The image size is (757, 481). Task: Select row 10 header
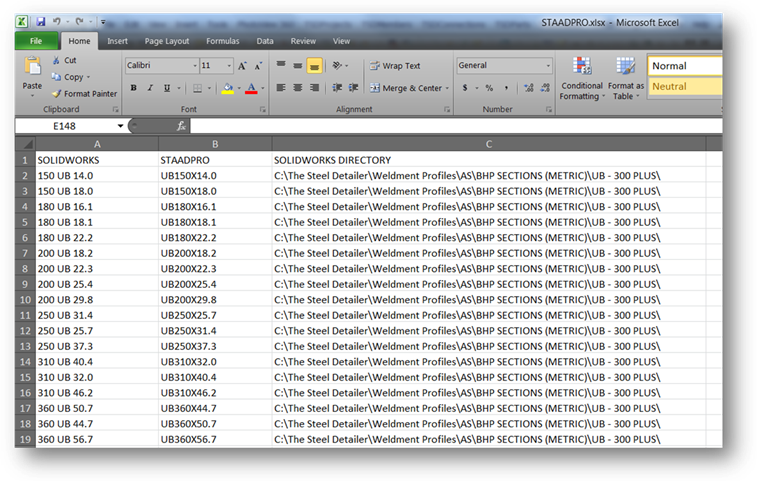tap(25, 299)
